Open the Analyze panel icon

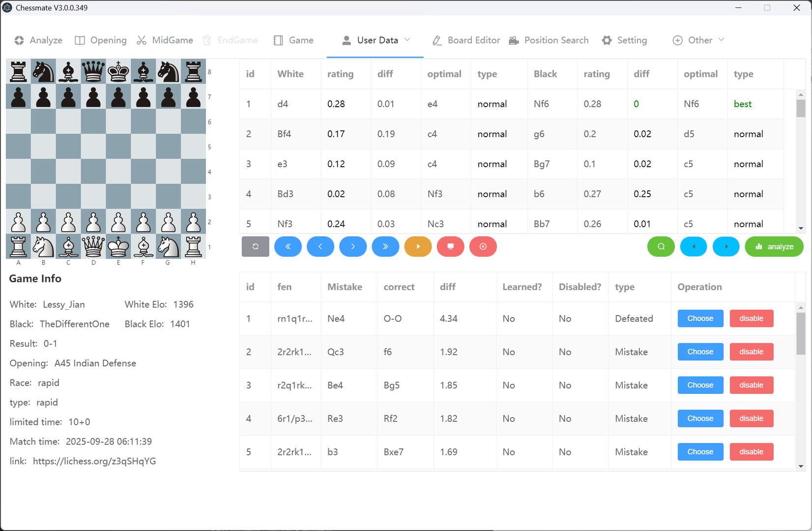(x=20, y=40)
